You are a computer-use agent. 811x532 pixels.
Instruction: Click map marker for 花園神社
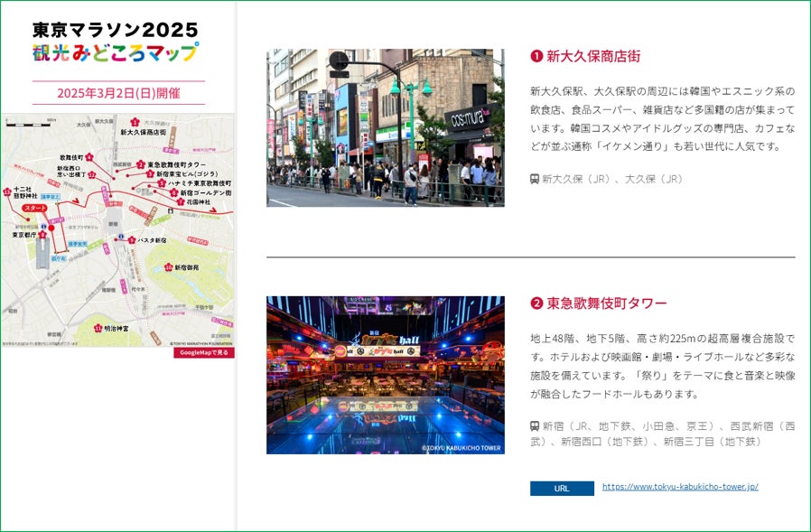pyautogui.click(x=181, y=201)
